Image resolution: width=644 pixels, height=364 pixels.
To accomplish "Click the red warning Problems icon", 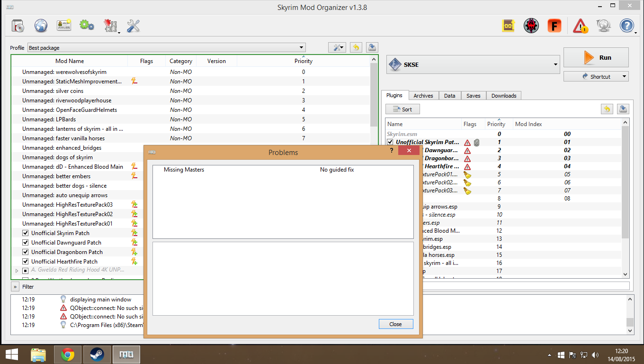I will 580,26.
